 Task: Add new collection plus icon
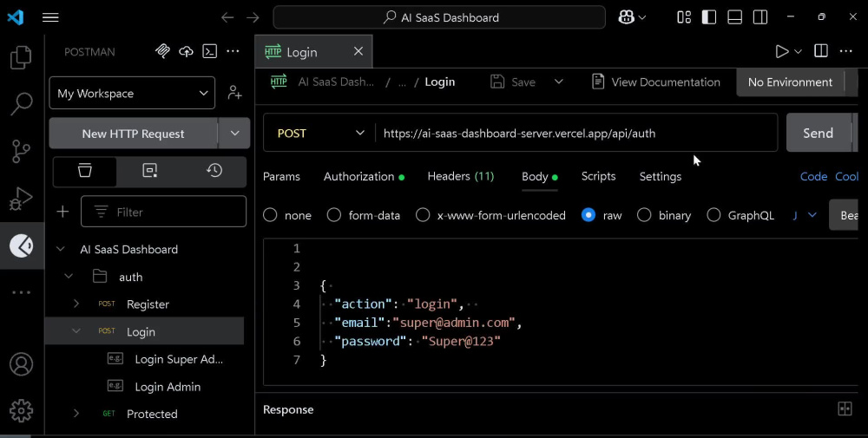click(62, 212)
